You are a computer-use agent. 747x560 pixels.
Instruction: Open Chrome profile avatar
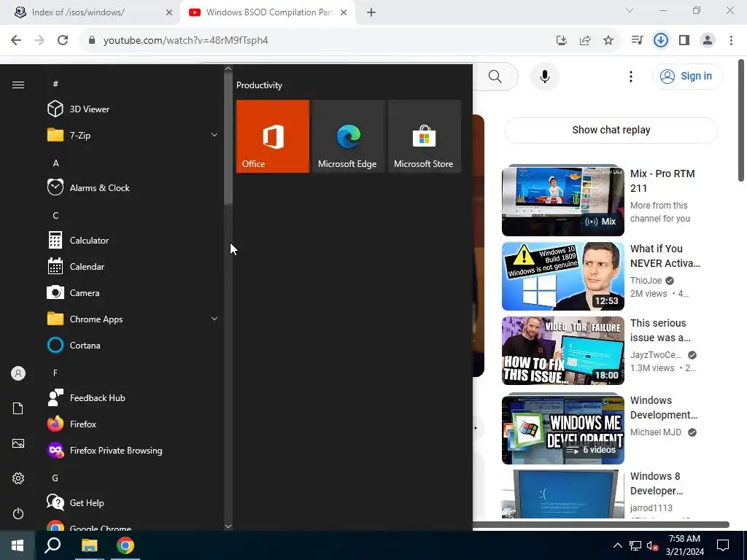(708, 40)
